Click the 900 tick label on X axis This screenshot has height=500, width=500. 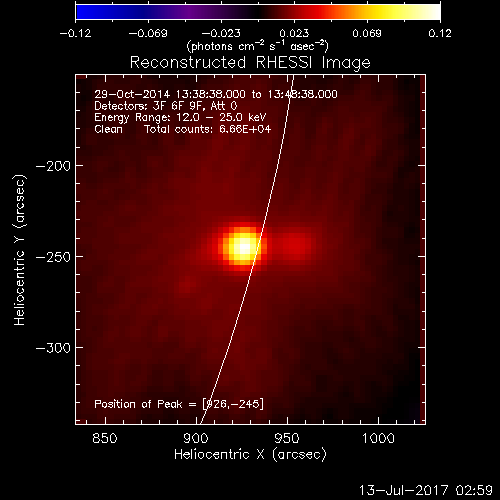196,438
